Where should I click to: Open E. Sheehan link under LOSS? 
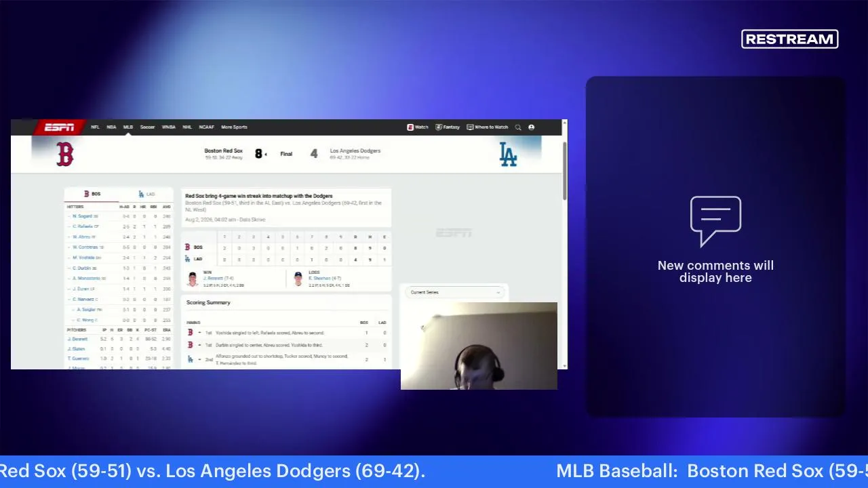(319, 279)
